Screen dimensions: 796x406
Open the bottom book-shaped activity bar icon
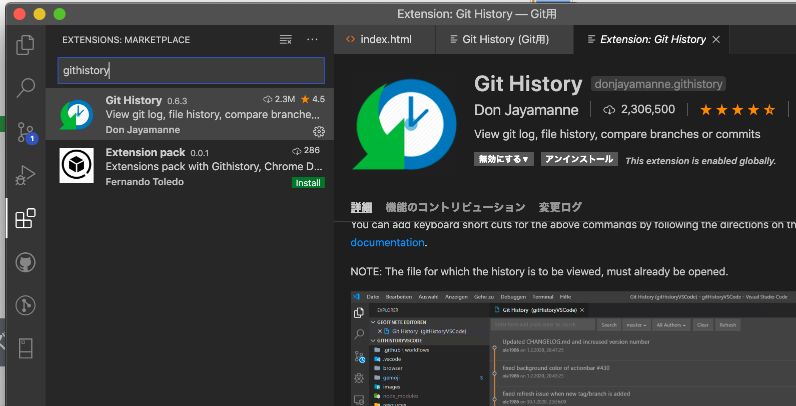pyautogui.click(x=25, y=348)
